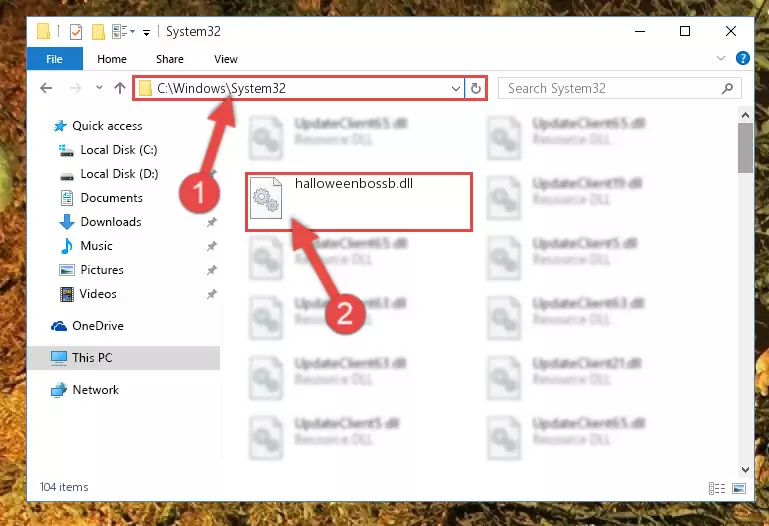The image size is (769, 526).
Task: Click the halloweenbossb.dll gear file icon
Action: pos(266,198)
